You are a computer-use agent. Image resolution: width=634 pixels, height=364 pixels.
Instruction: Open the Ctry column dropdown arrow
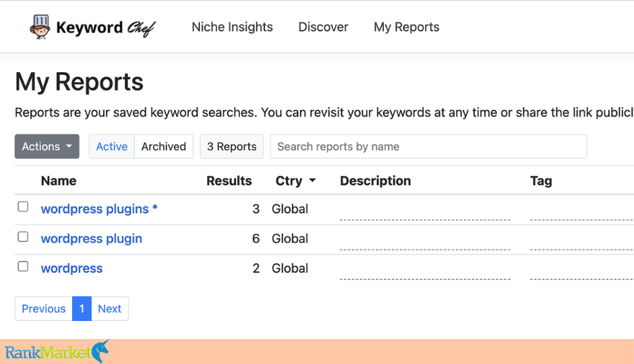tap(312, 181)
